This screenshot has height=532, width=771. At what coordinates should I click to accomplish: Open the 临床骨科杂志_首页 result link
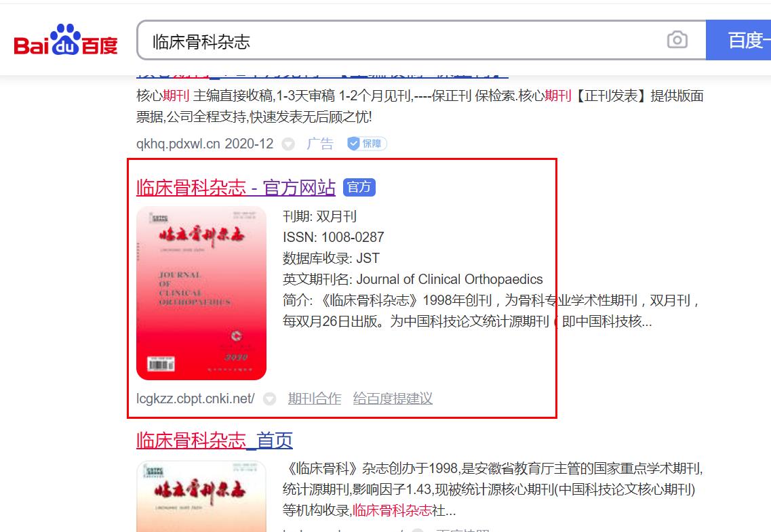(214, 440)
